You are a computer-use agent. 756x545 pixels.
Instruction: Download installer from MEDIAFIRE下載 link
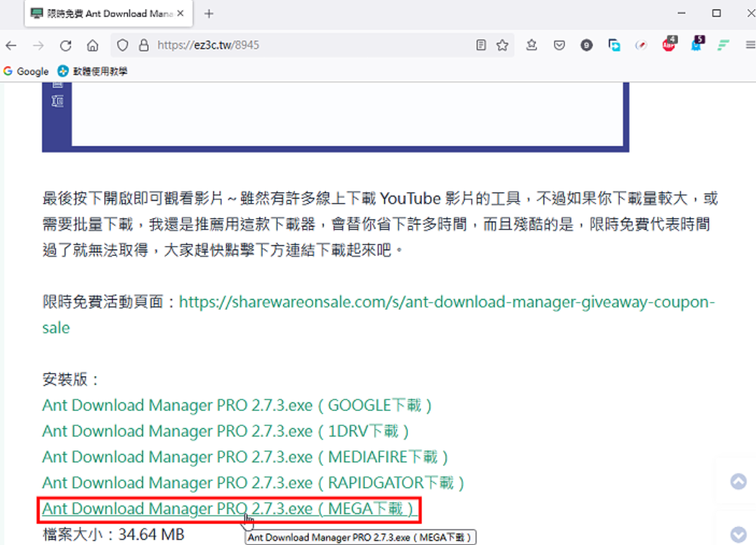tap(245, 457)
